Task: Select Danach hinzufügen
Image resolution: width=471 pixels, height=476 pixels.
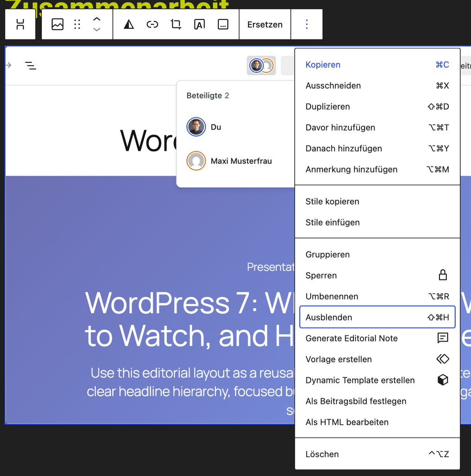Action: pos(377,148)
